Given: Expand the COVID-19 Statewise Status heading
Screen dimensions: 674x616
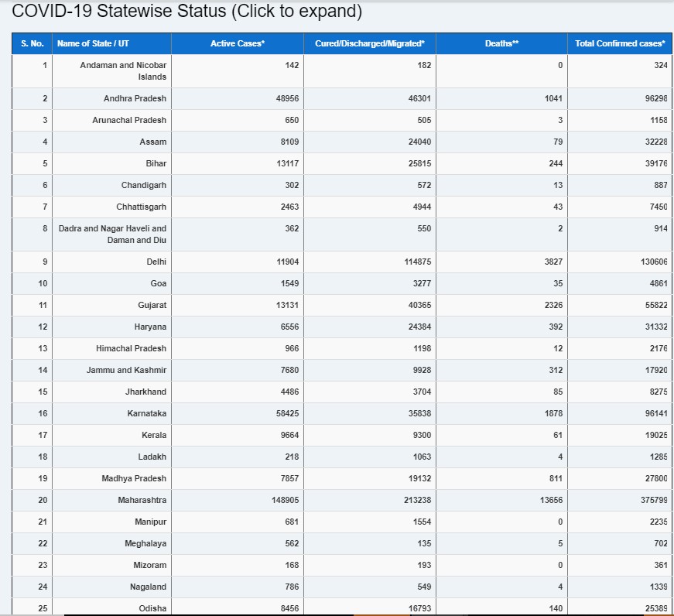Looking at the screenshot, I should pyautogui.click(x=186, y=12).
